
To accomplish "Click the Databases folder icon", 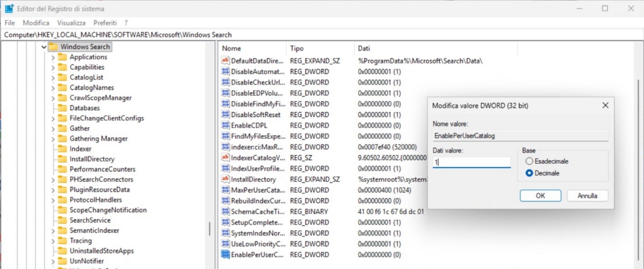I will point(63,108).
